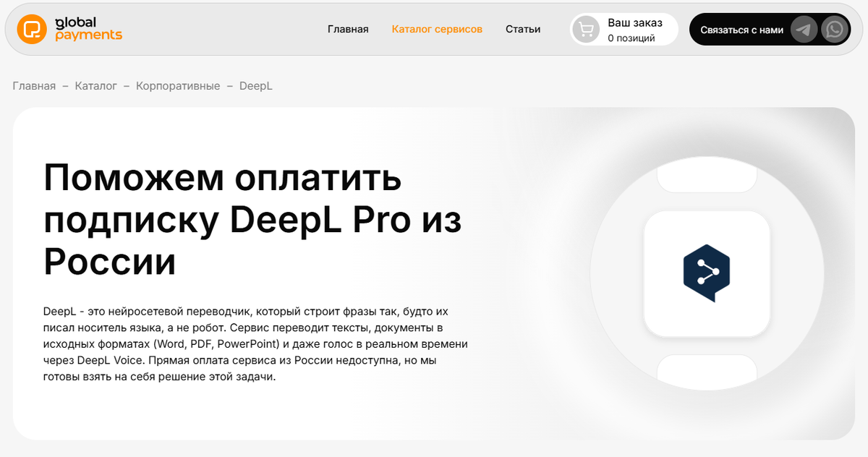Click the 'Поможем оплатить подписку' heading

tap(253, 220)
